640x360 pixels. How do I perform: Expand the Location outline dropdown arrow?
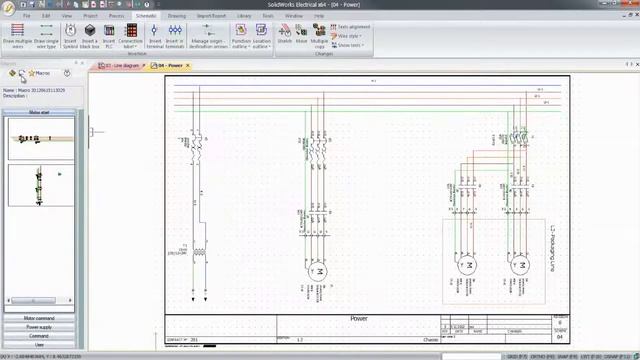point(270,47)
